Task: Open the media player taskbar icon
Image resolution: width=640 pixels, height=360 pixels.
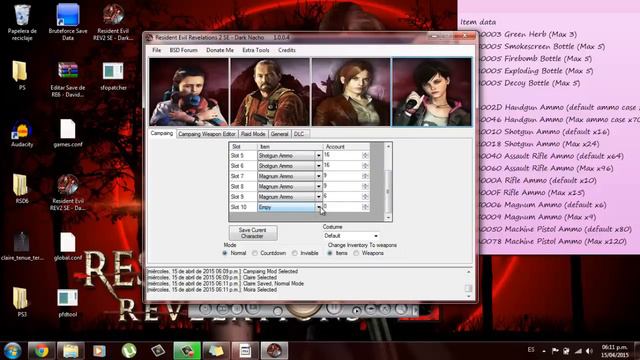Action: 99,351
